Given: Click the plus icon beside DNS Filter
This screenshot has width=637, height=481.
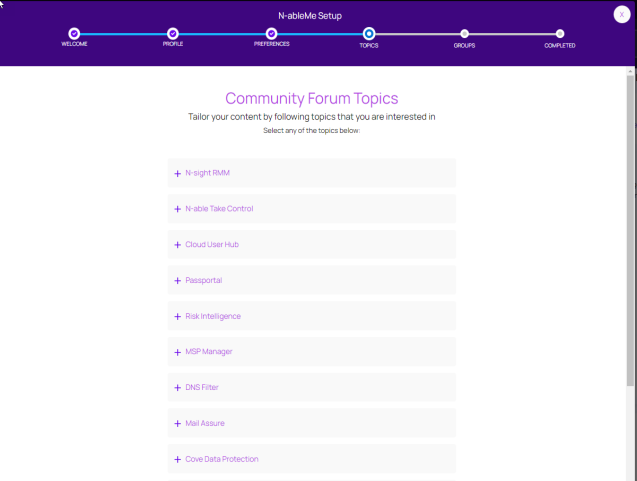Looking at the screenshot, I should [178, 388].
